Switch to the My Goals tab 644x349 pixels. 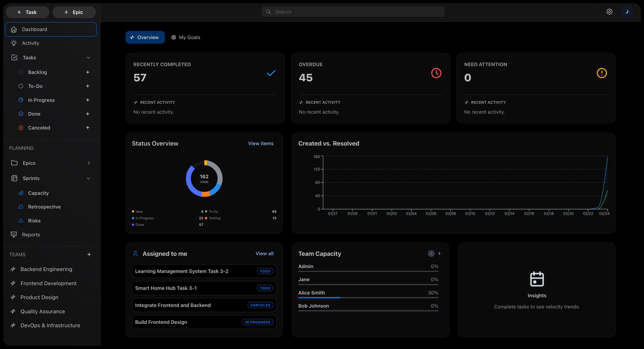pyautogui.click(x=186, y=37)
